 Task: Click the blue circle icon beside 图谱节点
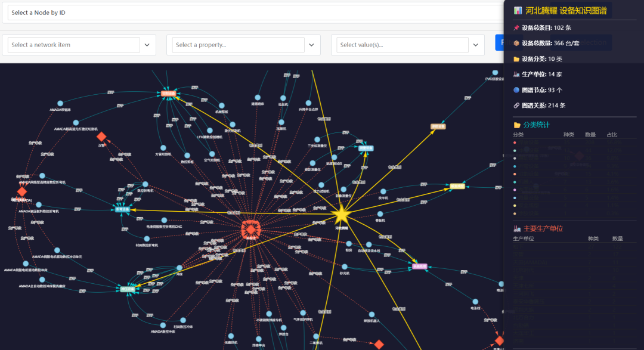516,90
